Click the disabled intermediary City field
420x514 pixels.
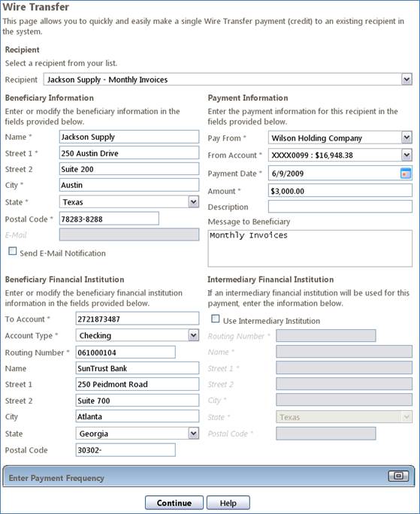click(344, 400)
